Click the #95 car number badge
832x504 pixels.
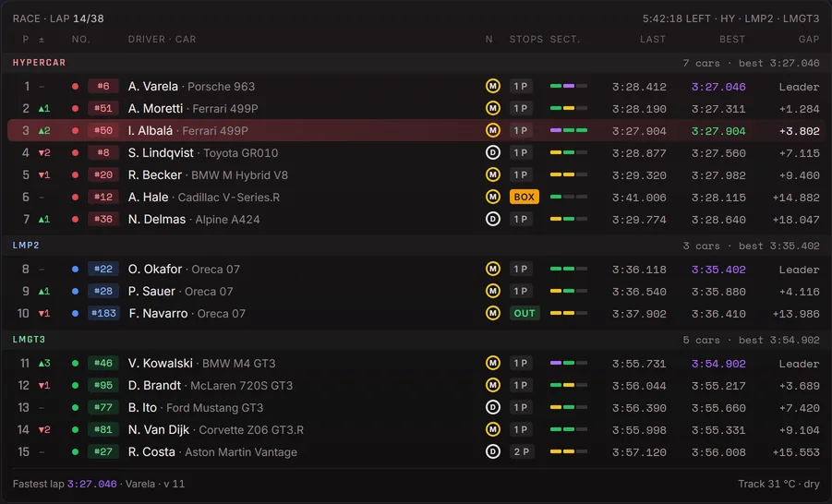[x=102, y=385]
